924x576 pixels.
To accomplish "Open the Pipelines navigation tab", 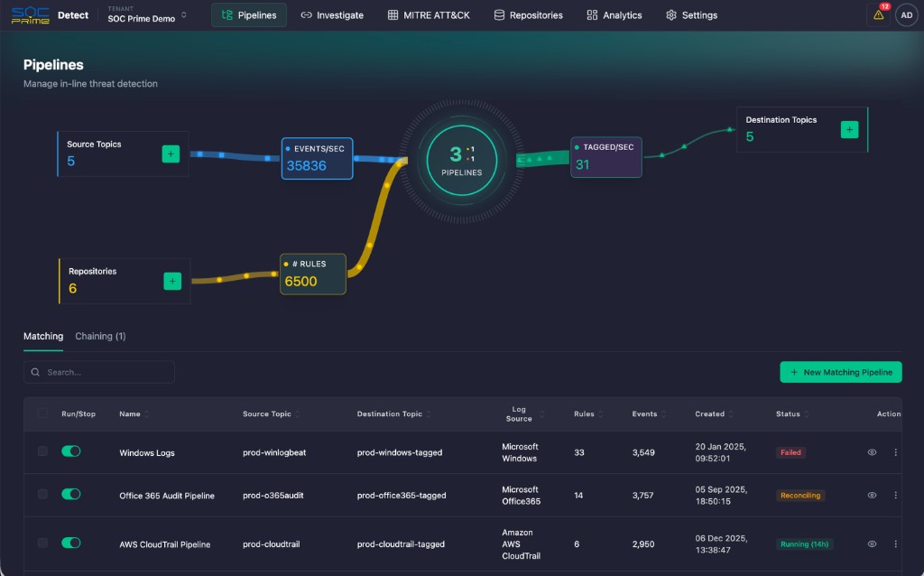I will (x=249, y=14).
